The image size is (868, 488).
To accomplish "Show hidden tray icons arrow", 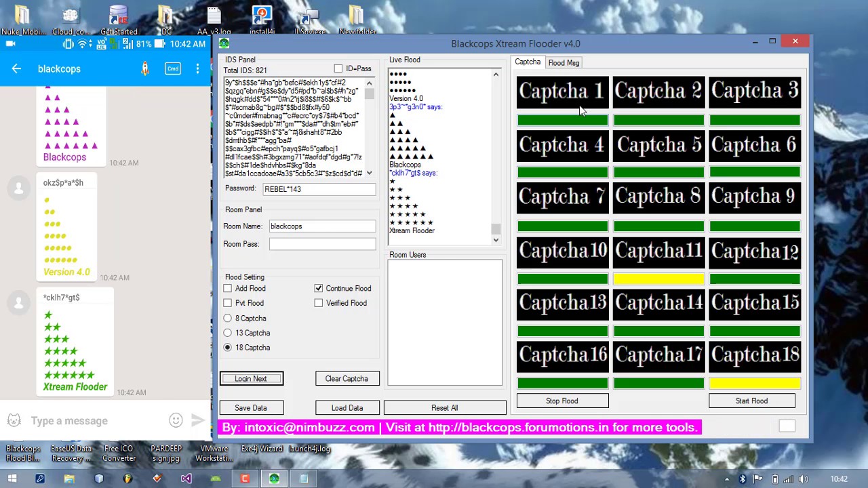I will pos(727,479).
